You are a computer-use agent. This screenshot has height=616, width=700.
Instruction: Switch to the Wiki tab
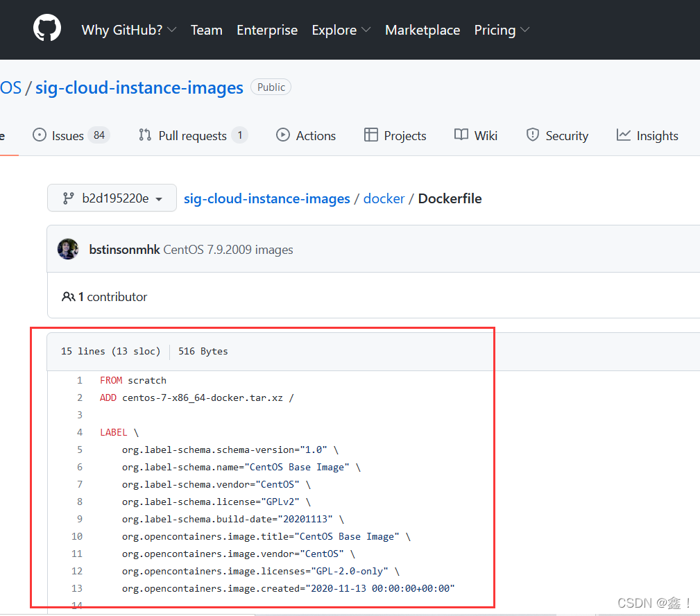pyautogui.click(x=486, y=136)
